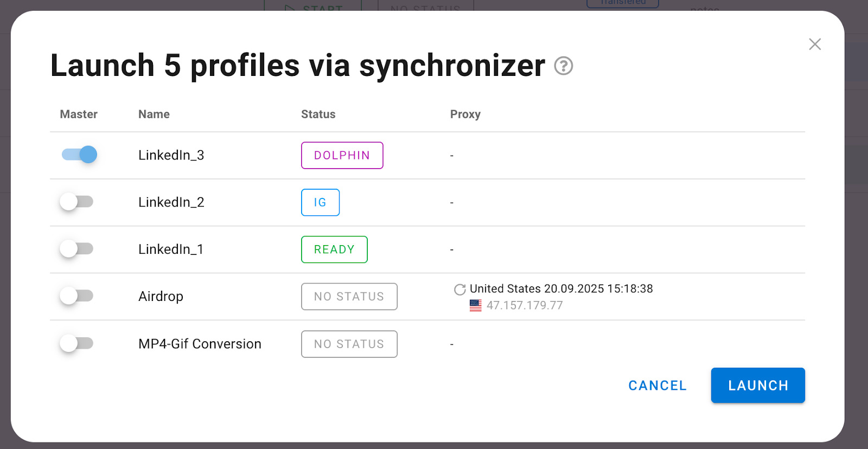
Task: Click the MP4-Gif Conversion profile name
Action: pos(200,344)
